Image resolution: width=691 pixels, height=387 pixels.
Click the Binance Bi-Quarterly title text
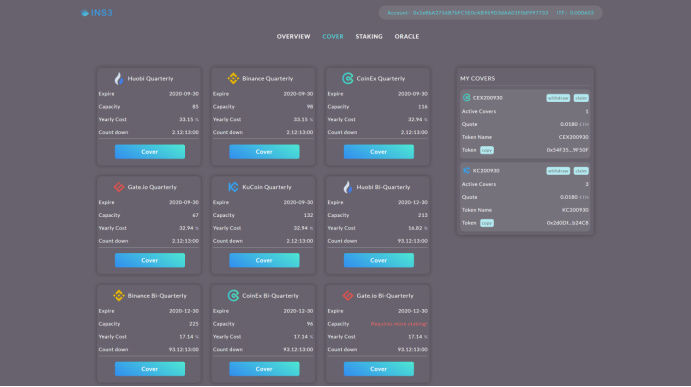click(x=157, y=295)
